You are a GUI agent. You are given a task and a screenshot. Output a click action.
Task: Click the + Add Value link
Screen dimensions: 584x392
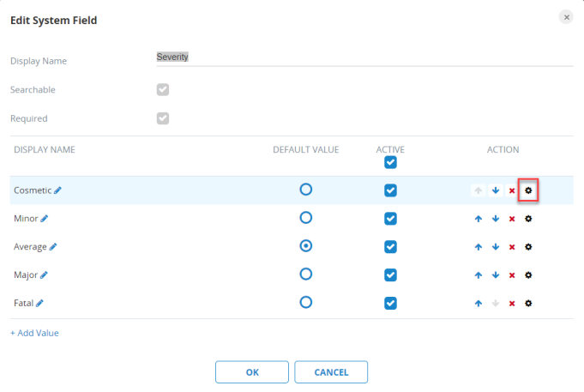coord(34,333)
